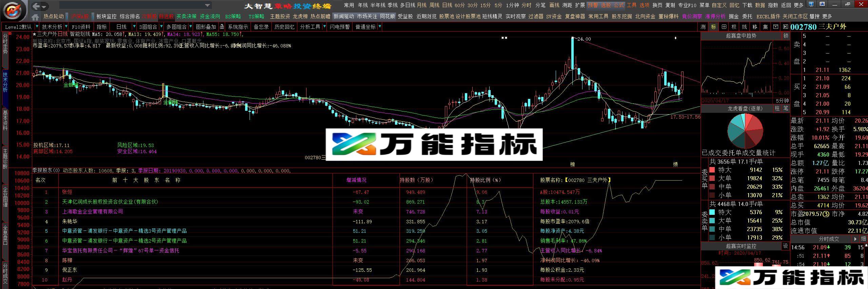Click the 24.00 high price label
Screen dimensions: 868x289
tap(584, 39)
